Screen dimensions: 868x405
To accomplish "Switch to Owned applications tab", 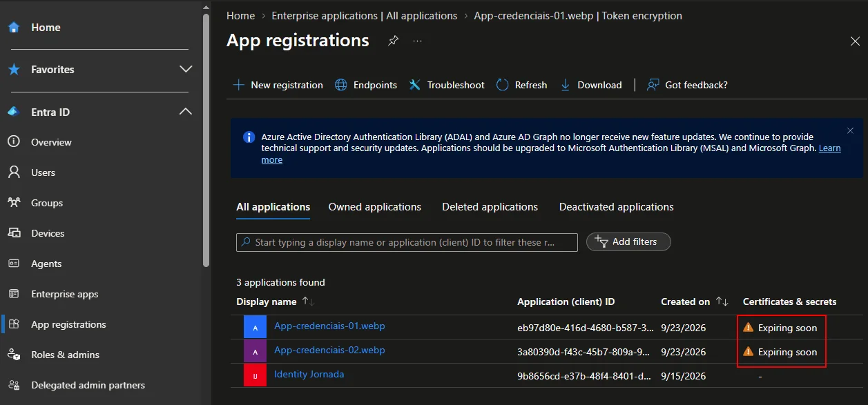I will tap(375, 207).
